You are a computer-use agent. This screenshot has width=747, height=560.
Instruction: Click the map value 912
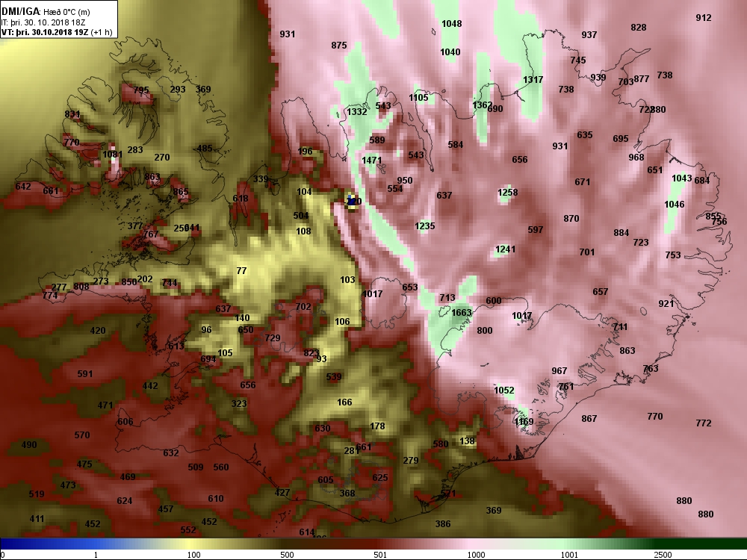[704, 18]
